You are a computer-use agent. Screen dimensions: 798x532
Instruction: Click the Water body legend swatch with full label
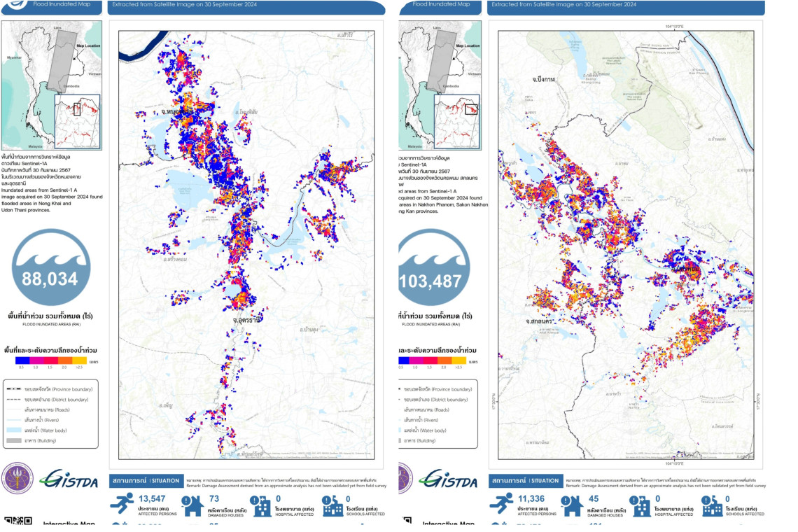[14, 430]
